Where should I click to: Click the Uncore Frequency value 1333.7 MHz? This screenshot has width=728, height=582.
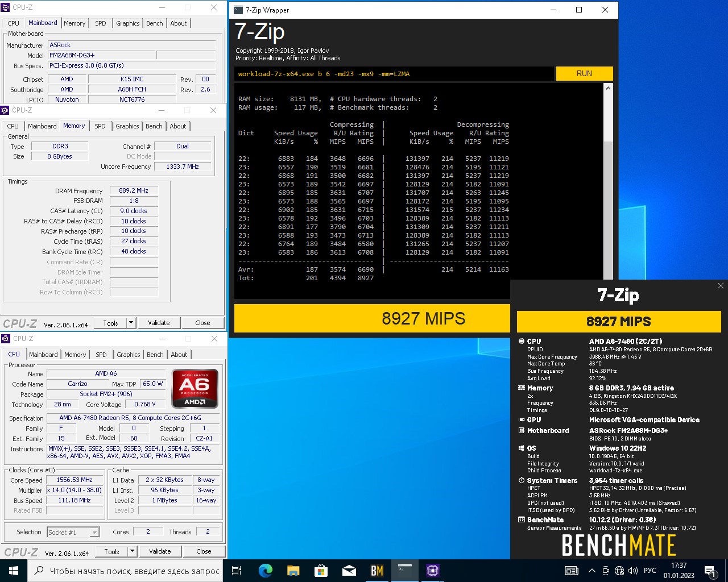coord(183,167)
